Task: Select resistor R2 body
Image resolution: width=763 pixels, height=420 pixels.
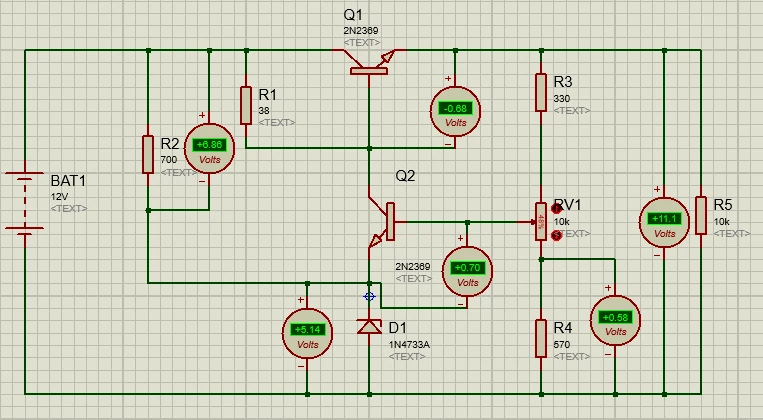Action: pos(148,154)
